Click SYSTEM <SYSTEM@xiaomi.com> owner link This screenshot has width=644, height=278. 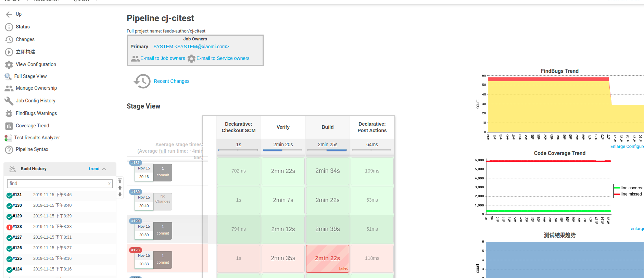[x=191, y=47]
